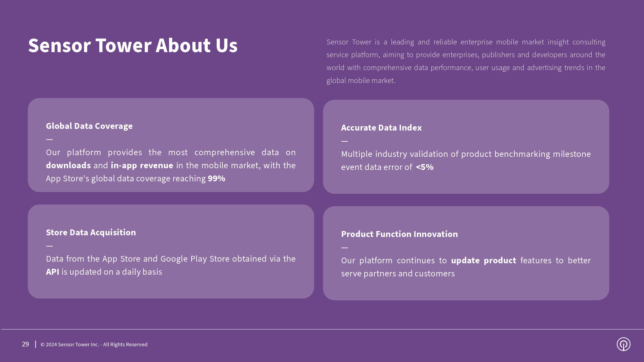Screen dimensions: 644x362
Task: Click the bold "downloads" word
Action: point(68,165)
